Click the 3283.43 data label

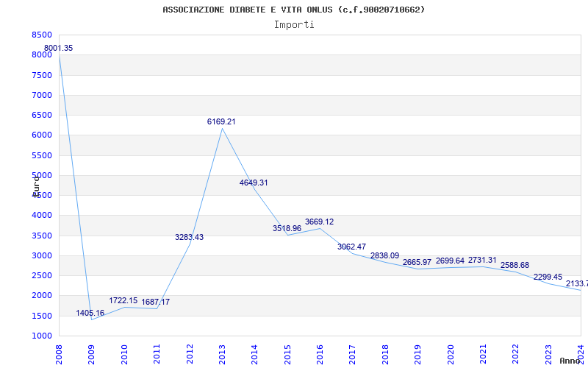pos(189,238)
